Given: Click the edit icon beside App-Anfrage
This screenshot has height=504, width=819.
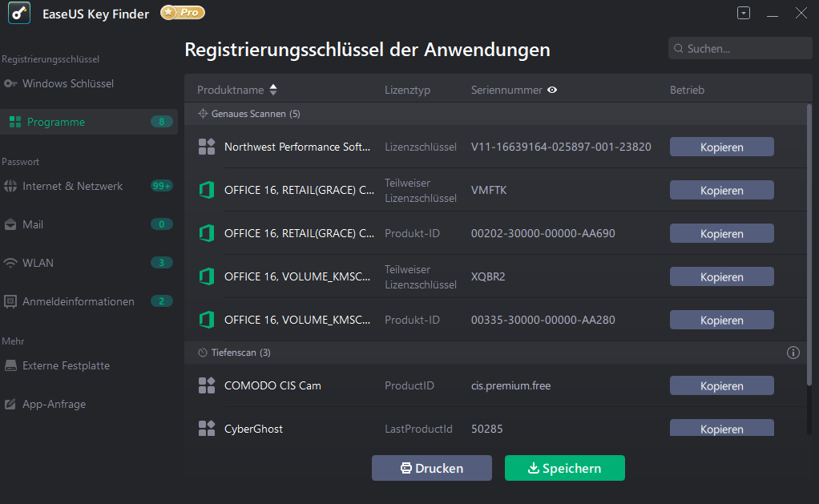Looking at the screenshot, I should (10, 405).
